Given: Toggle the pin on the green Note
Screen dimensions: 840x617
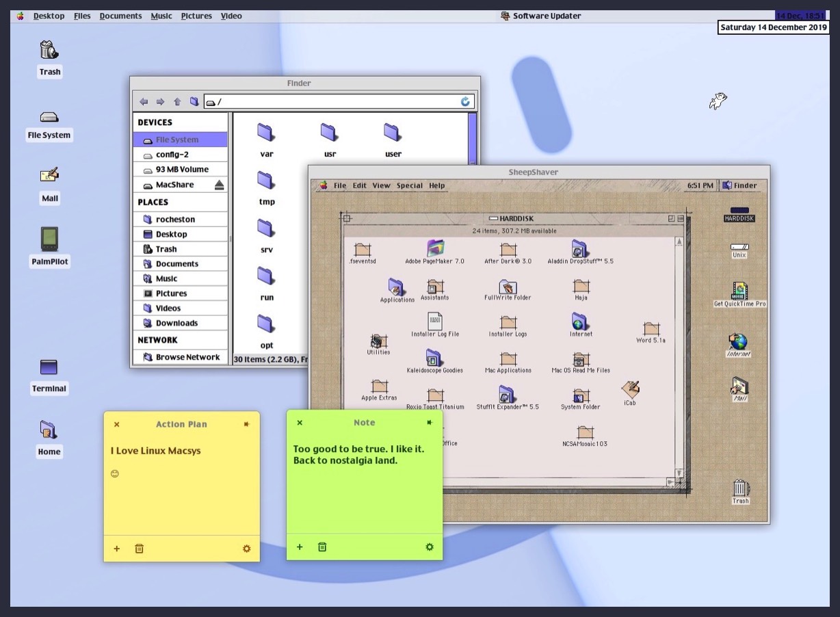Looking at the screenshot, I should [x=430, y=423].
